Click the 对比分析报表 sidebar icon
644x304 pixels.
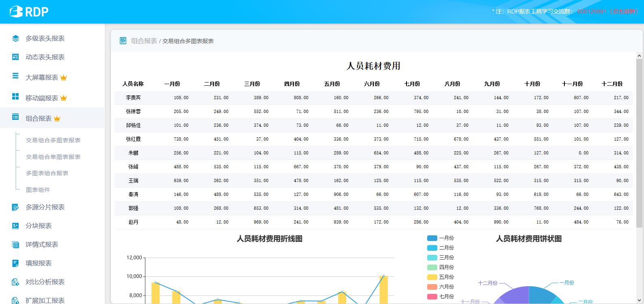coord(15,282)
